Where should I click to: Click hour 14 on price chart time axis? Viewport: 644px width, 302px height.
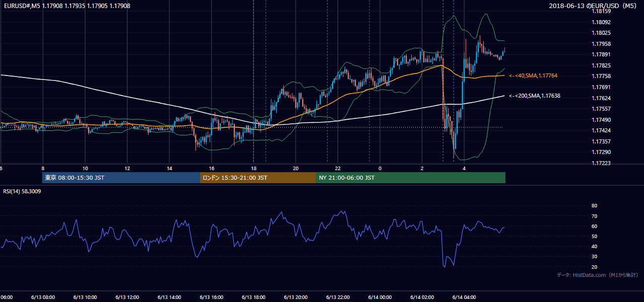coord(169,168)
